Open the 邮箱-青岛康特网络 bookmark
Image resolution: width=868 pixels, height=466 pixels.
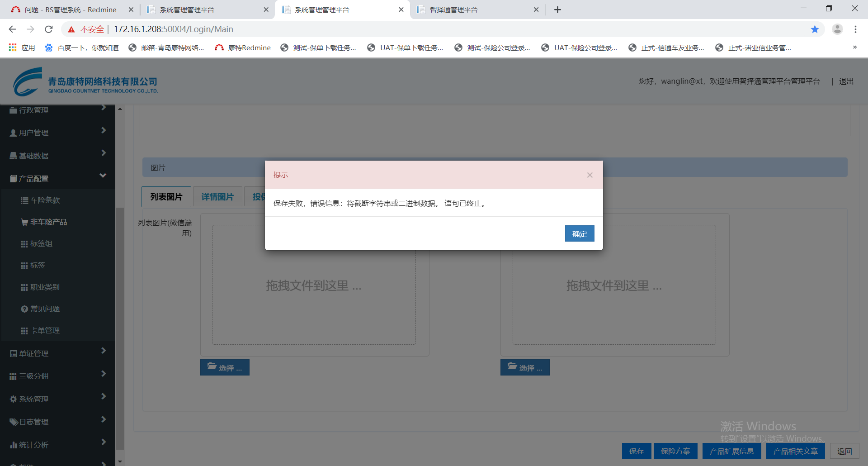[166, 48]
